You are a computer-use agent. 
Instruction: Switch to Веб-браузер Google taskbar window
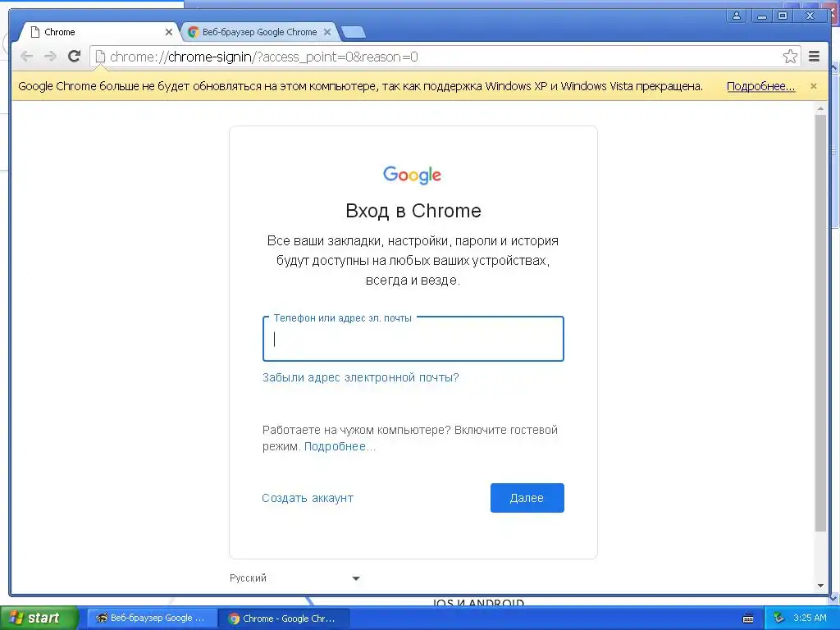152,619
